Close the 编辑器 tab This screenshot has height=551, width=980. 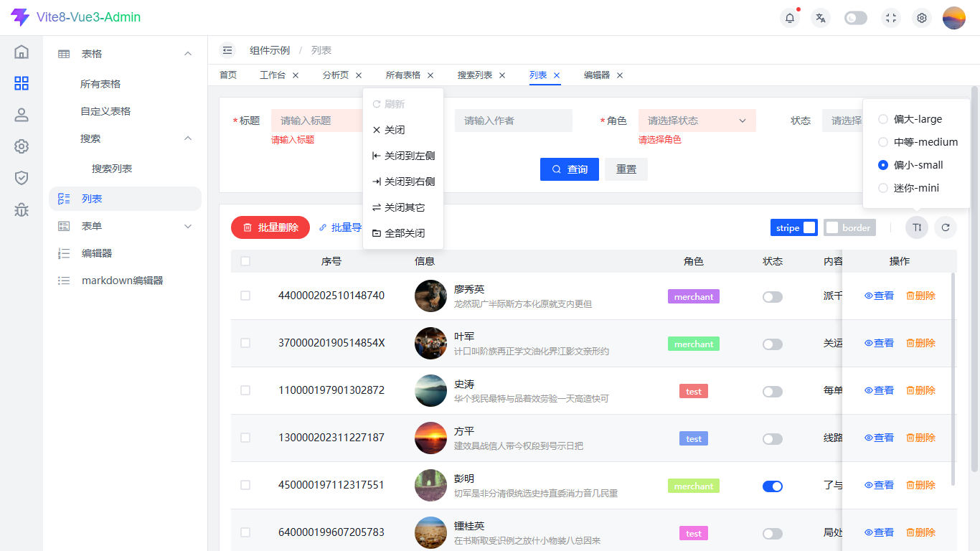coord(620,75)
